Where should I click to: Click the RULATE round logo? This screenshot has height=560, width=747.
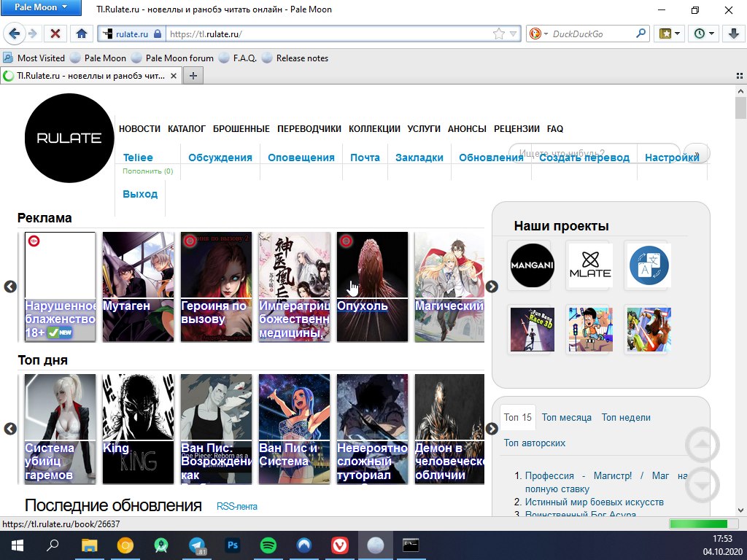tap(69, 138)
